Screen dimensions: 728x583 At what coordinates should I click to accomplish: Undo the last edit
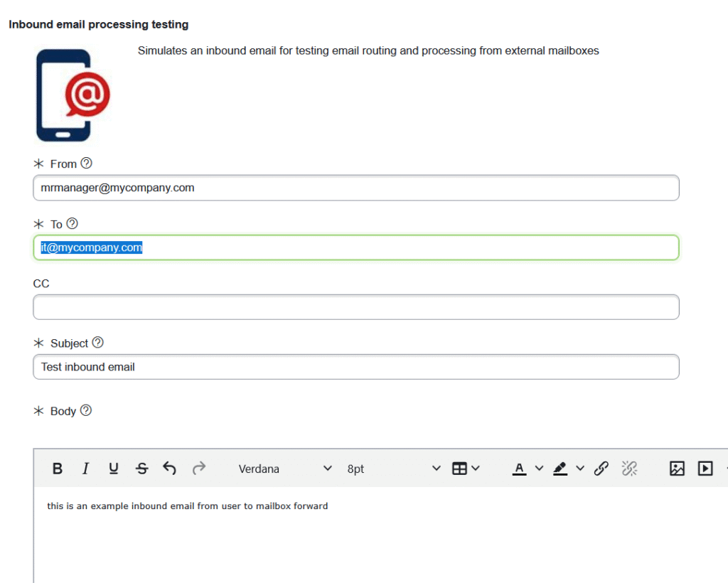[170, 468]
